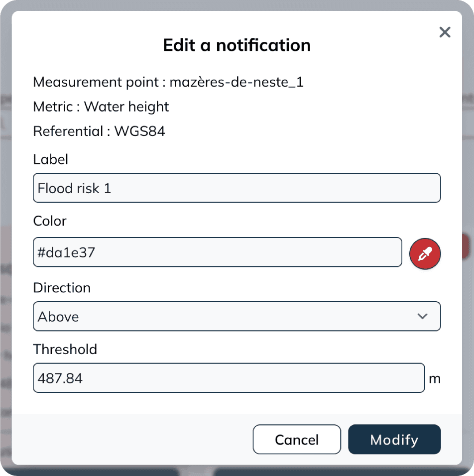This screenshot has width=474, height=476.
Task: Close the Edit a notification dialog
Action: tap(445, 32)
